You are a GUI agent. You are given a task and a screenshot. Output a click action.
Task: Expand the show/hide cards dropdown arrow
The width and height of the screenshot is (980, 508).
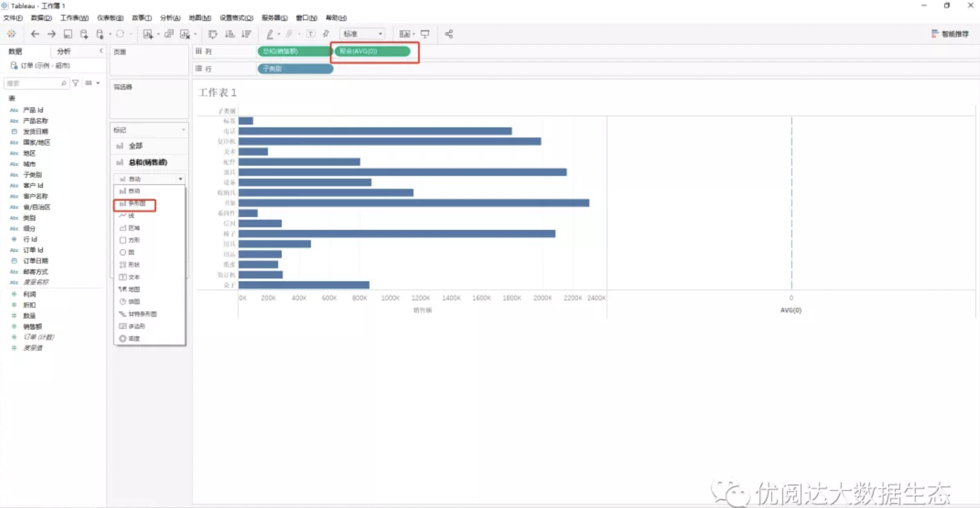tap(413, 34)
